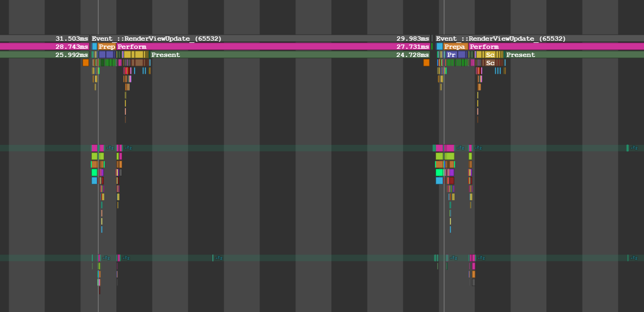Click the 31.503ms duration label
The width and height of the screenshot is (644, 312).
[x=72, y=39]
